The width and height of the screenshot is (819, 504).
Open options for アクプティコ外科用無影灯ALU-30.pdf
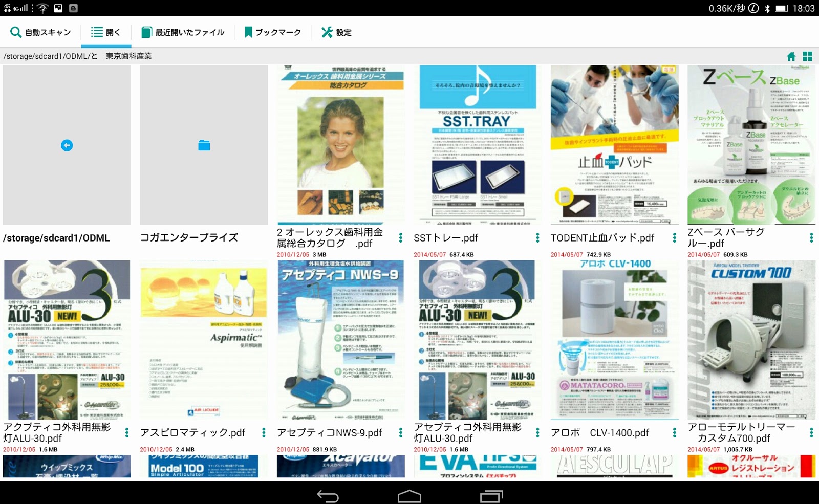click(x=127, y=433)
